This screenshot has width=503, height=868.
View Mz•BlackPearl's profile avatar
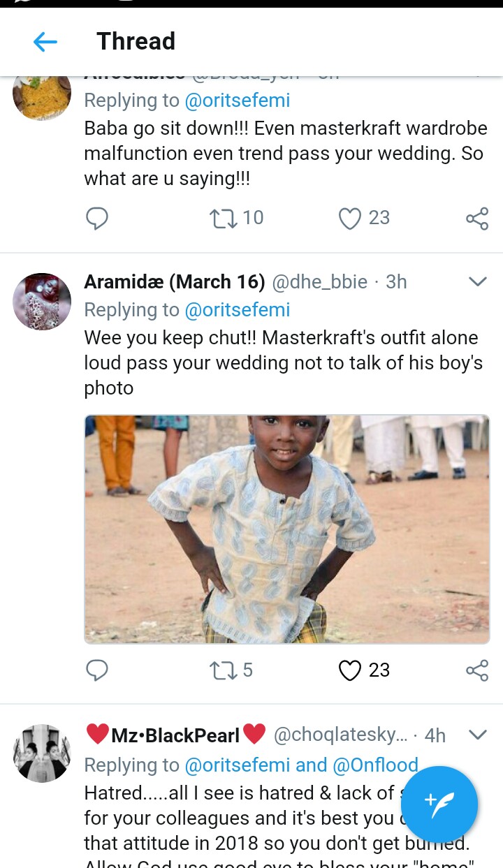tap(42, 753)
